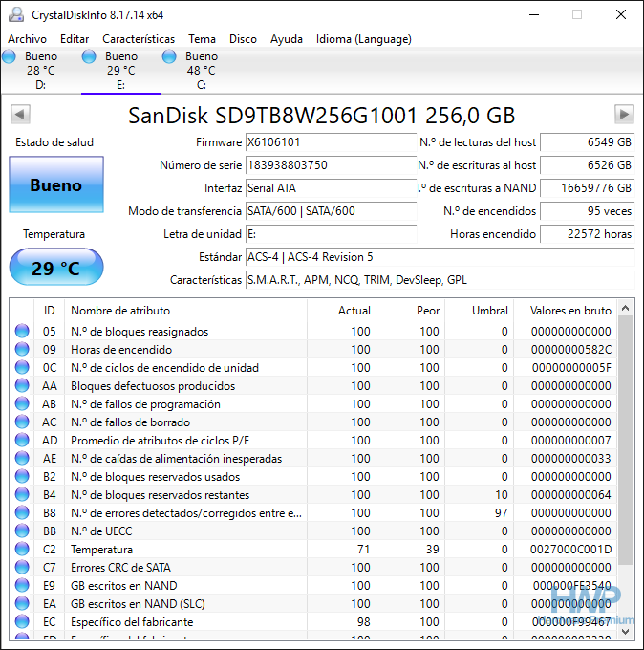
Task: Click the host reads value 6549 GB
Action: click(588, 142)
